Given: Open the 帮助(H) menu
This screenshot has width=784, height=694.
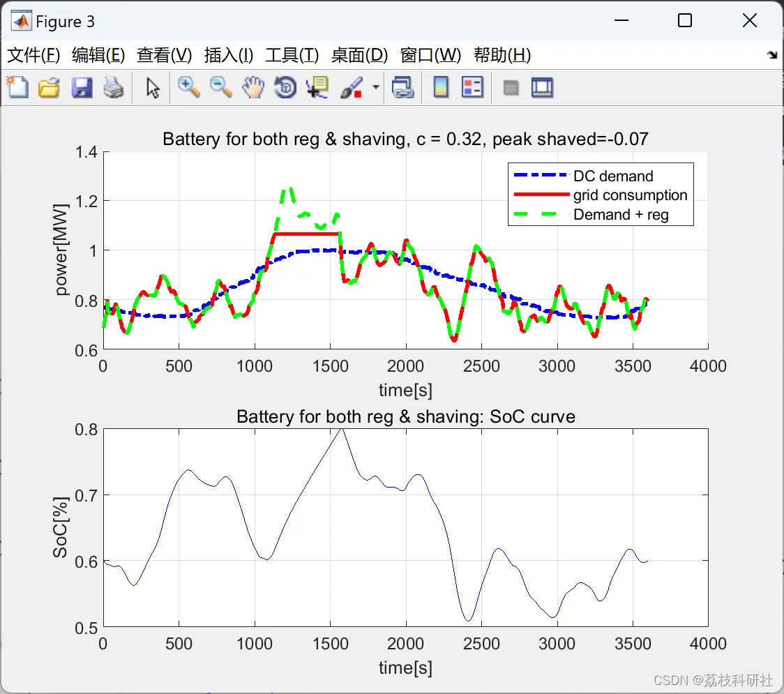Looking at the screenshot, I should [502, 55].
